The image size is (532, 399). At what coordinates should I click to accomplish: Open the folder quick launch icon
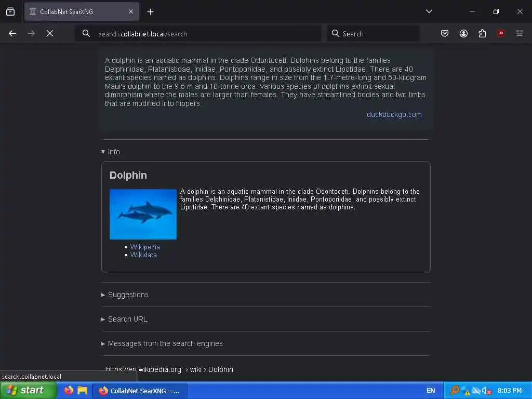pyautogui.click(x=83, y=391)
